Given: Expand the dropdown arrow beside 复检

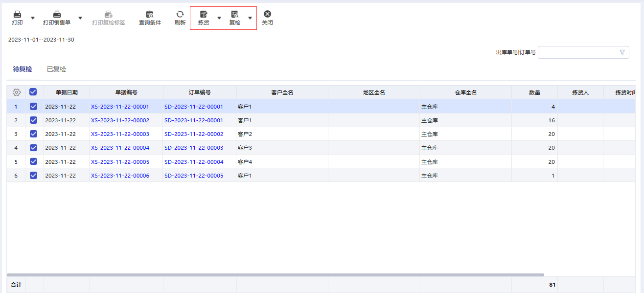Looking at the screenshot, I should tap(250, 18).
